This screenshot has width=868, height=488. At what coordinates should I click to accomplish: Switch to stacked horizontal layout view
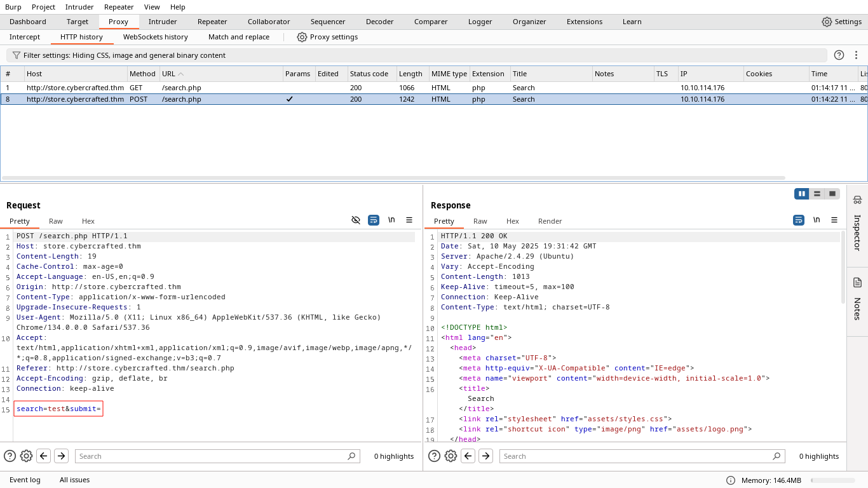[x=817, y=194]
